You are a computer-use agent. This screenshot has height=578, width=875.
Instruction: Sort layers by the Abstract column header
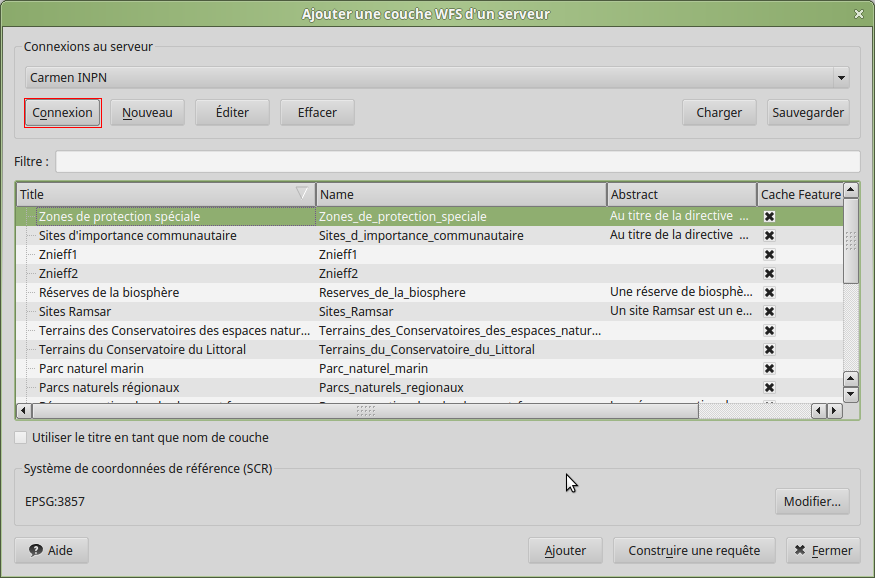click(680, 194)
